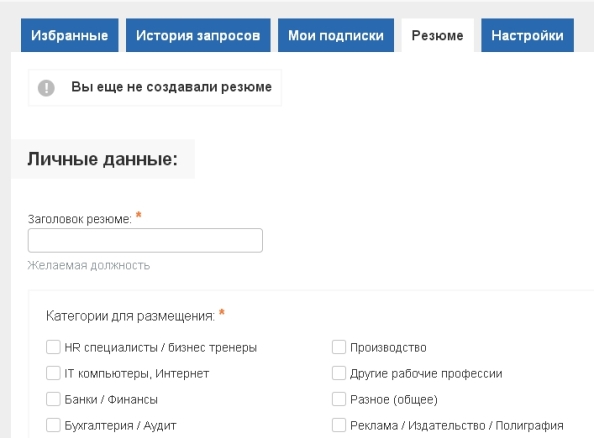Enable the Разное (общее) checkbox
Image resolution: width=594 pixels, height=438 pixels.
tap(339, 399)
